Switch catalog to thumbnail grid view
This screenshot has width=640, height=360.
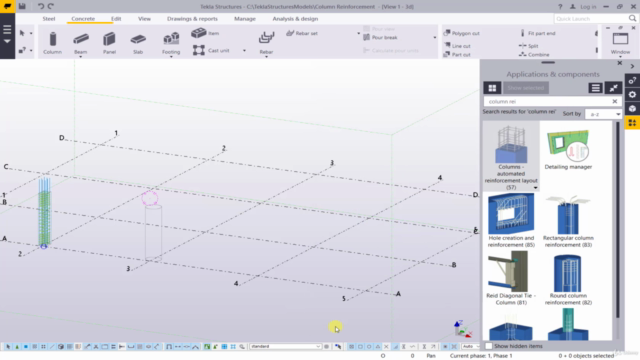point(492,88)
